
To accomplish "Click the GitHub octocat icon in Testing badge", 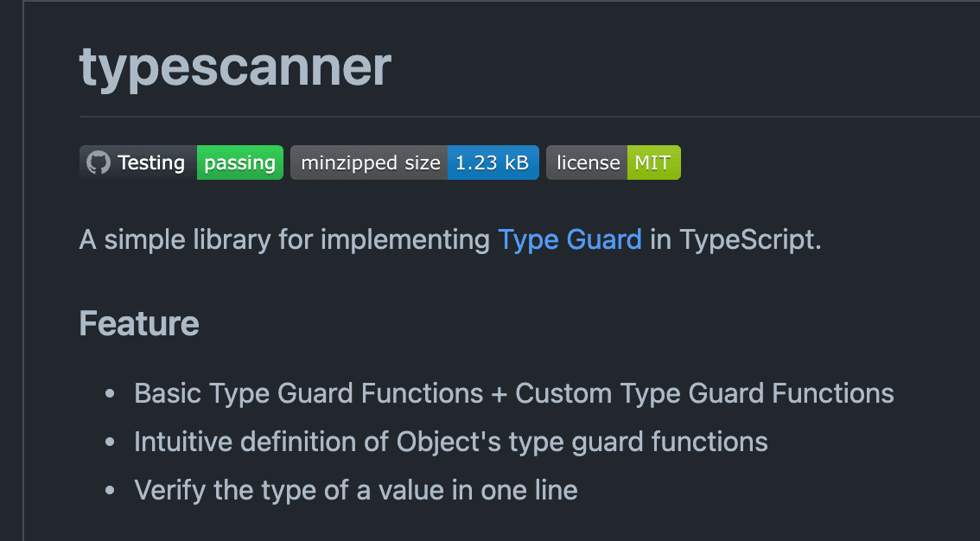I will click(99, 162).
